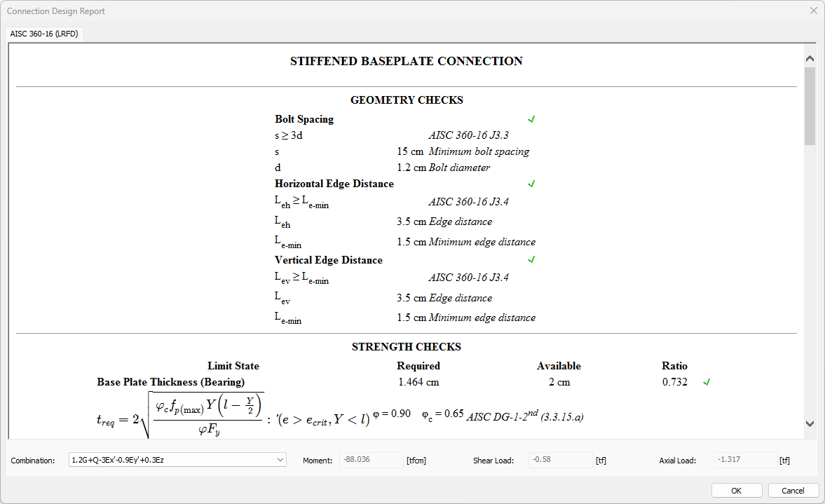This screenshot has height=504, width=825.
Task: Close the Connection Design Report window
Action: pos(813,11)
